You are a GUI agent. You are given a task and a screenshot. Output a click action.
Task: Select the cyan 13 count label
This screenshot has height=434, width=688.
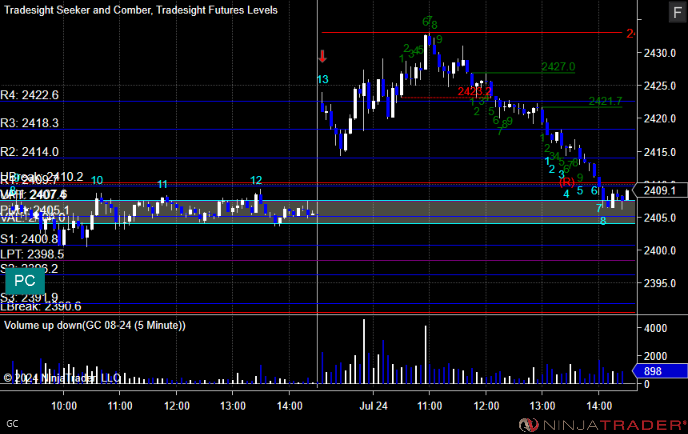pyautogui.click(x=322, y=79)
